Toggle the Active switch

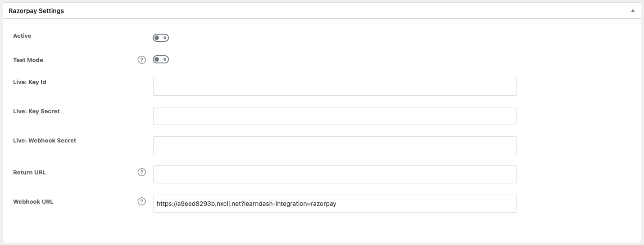click(161, 38)
